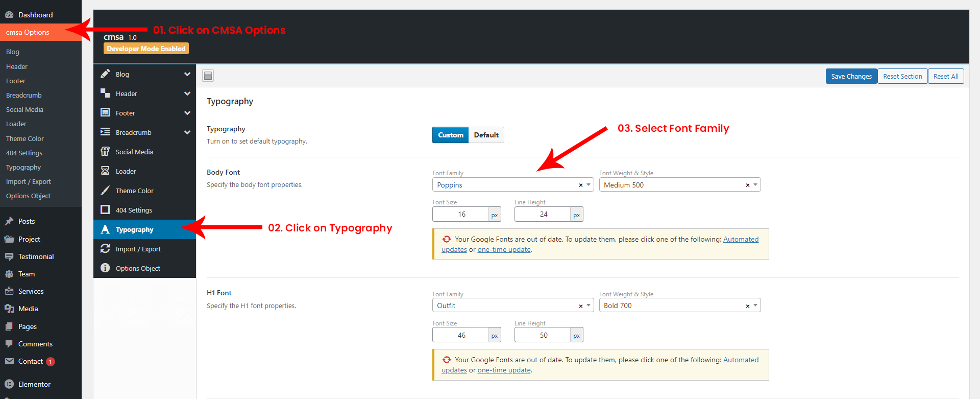Click the 404 Settings square icon

pyautogui.click(x=105, y=210)
